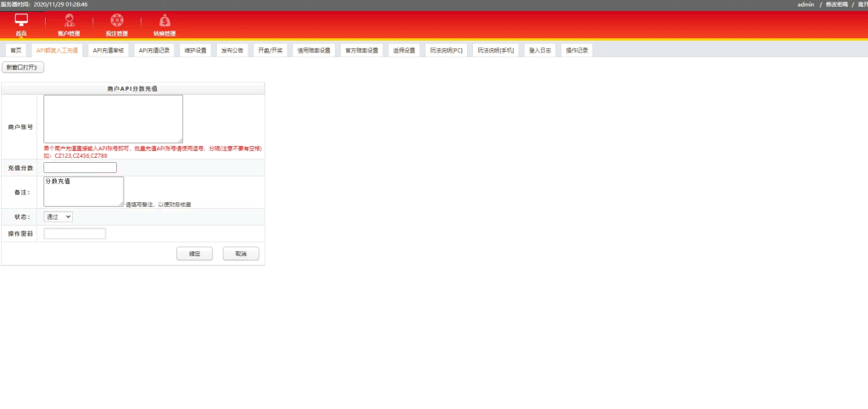Click the 操作密码 input field
The image size is (868, 409).
75,233
